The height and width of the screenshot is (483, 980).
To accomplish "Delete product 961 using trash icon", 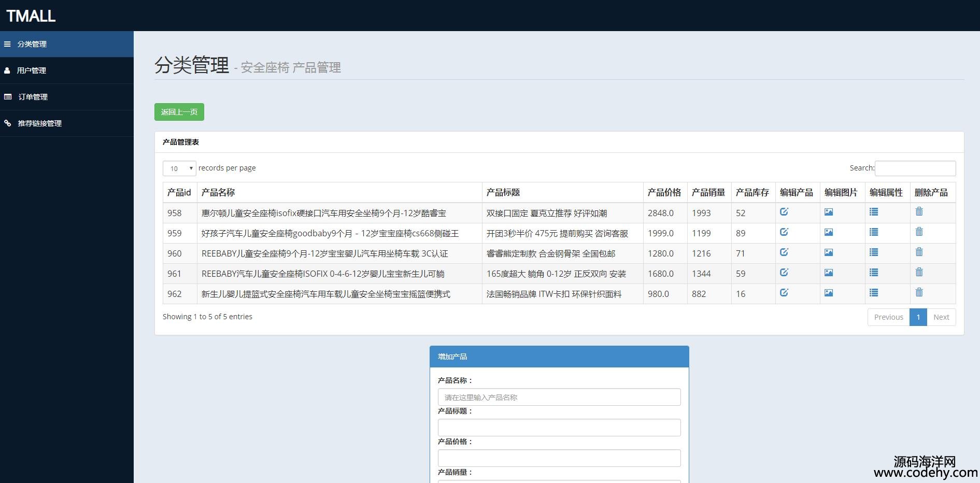I will (919, 272).
